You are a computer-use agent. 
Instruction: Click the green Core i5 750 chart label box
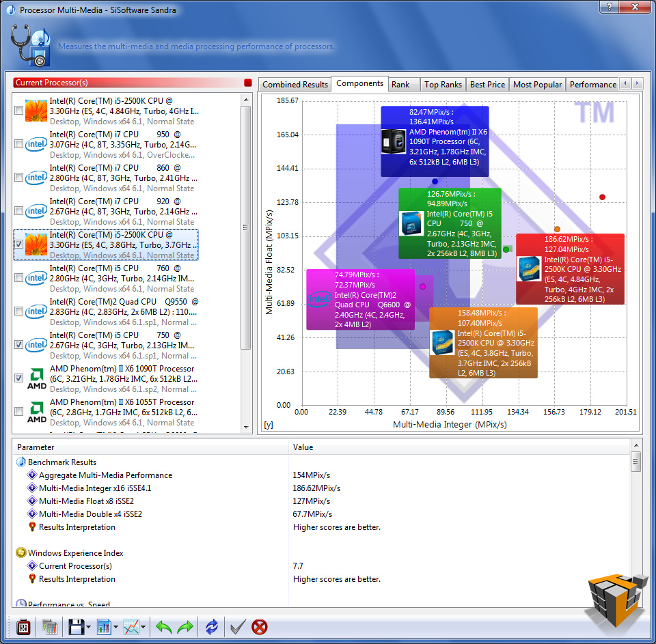point(450,223)
